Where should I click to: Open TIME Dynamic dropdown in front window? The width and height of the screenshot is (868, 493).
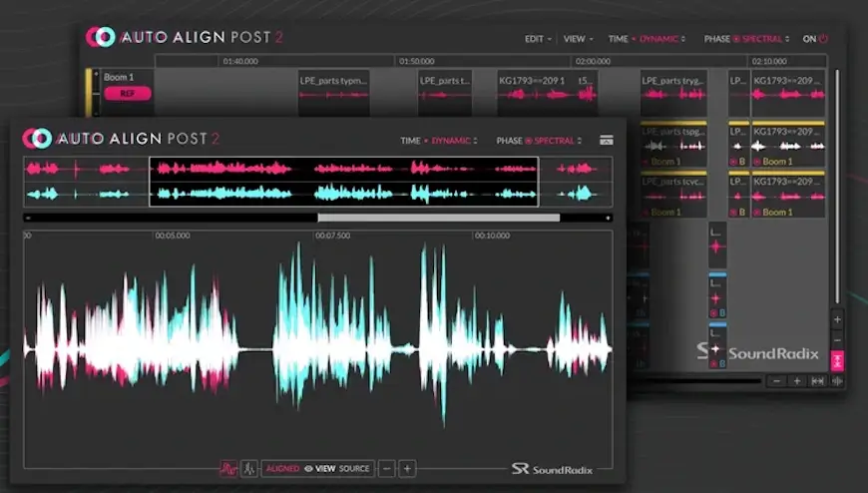[453, 141]
